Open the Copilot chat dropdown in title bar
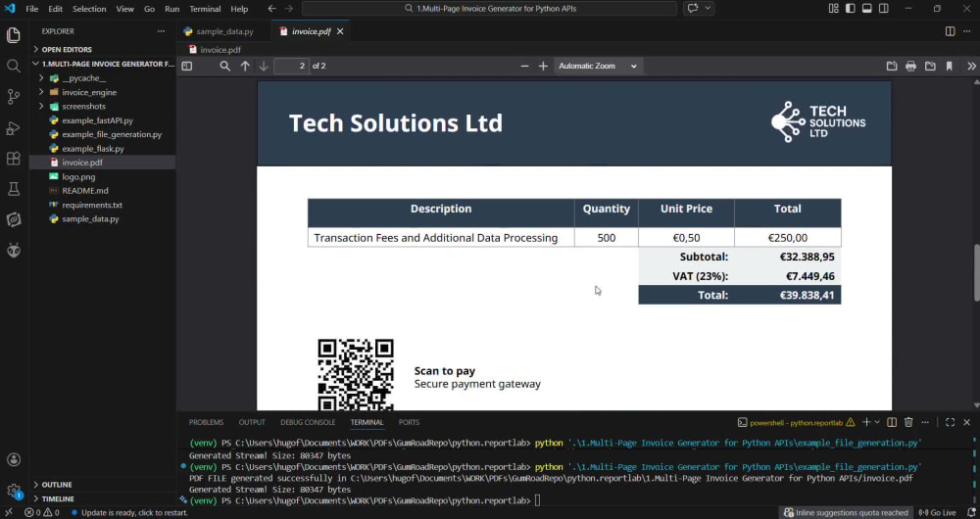Viewport: 980px width, 519px height. [x=708, y=9]
